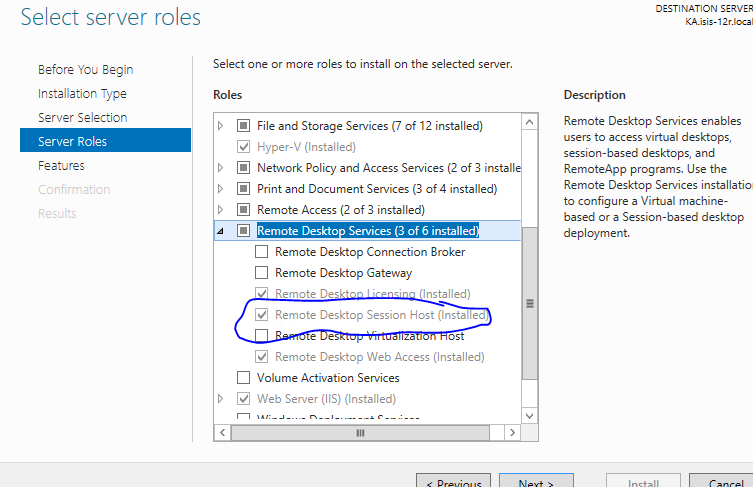Click horizontal scrollbar right arrow
Viewport: 753px width, 487px height.
(x=512, y=433)
